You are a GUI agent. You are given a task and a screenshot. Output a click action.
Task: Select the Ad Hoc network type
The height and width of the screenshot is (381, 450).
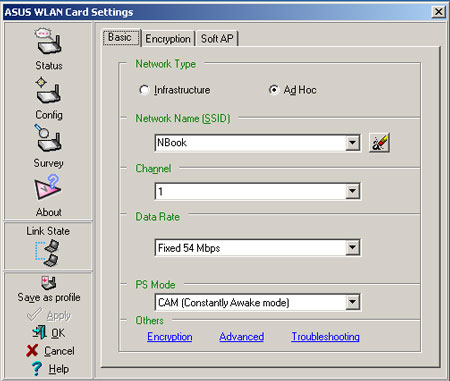tap(274, 90)
